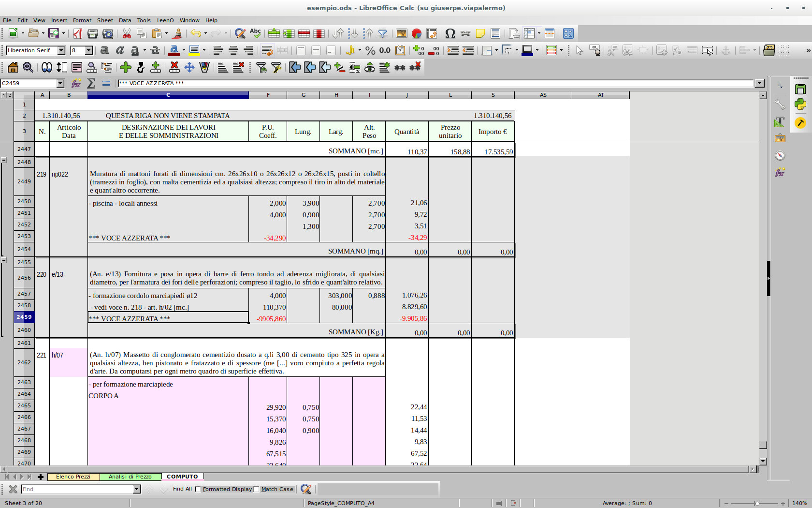Open the Sidebar Navigator compass icon
Screen dimensions: 812x508
click(x=780, y=155)
